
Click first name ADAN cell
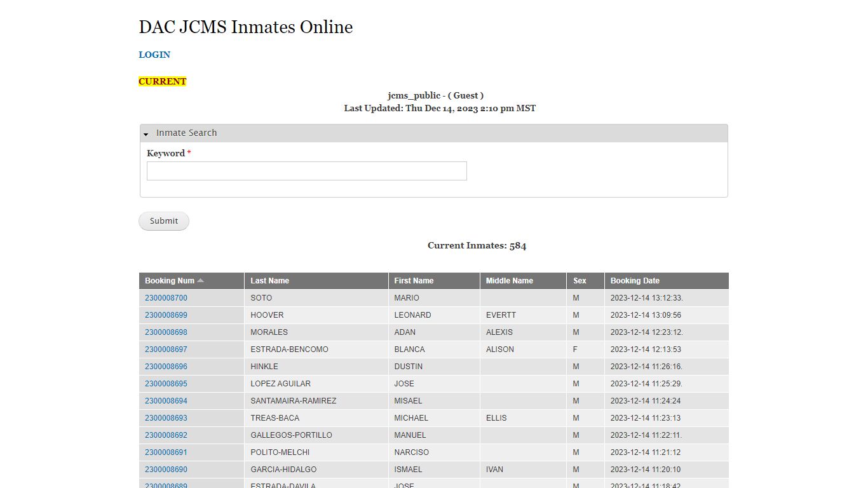tap(434, 332)
